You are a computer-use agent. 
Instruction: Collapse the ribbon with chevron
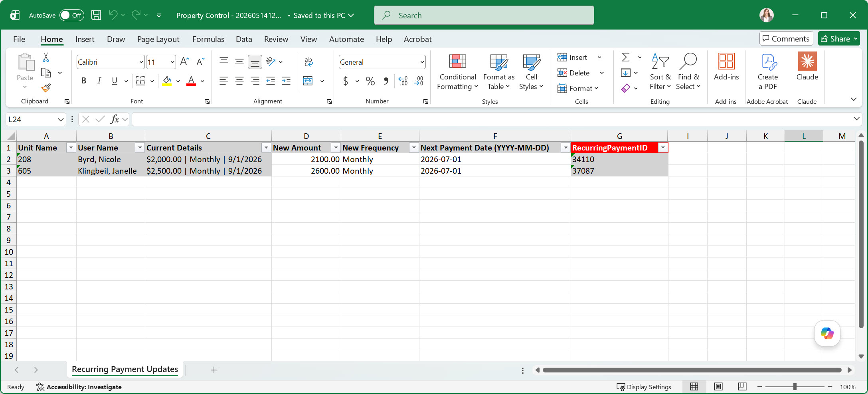854,99
